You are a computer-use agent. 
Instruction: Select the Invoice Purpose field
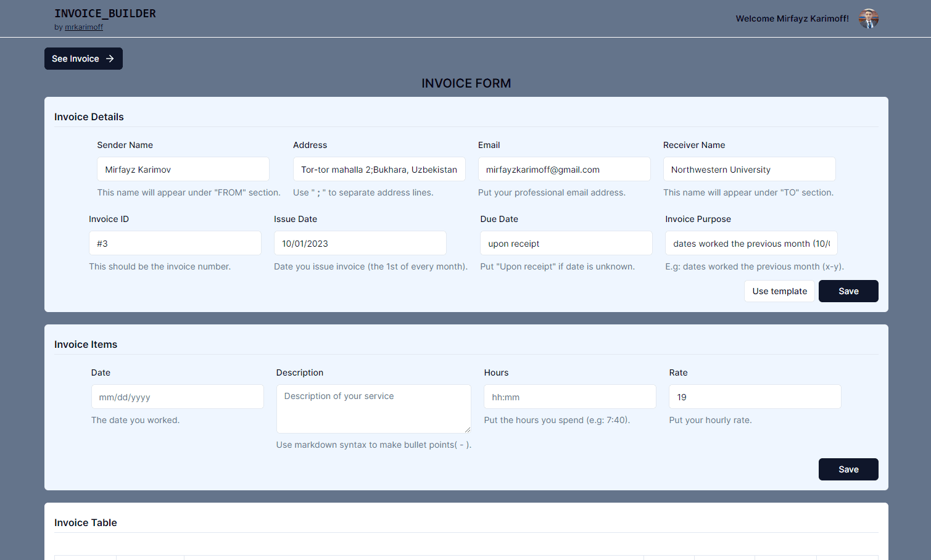750,242
